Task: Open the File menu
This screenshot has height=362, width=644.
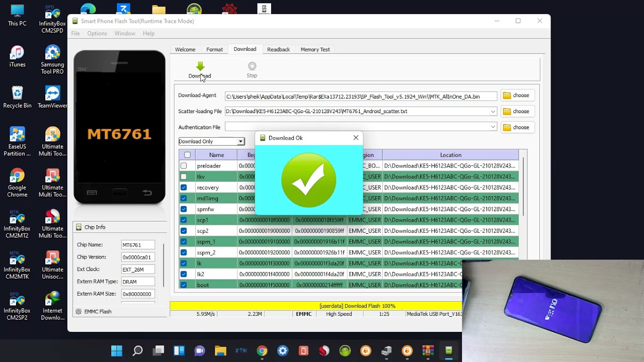Action: pyautogui.click(x=75, y=33)
